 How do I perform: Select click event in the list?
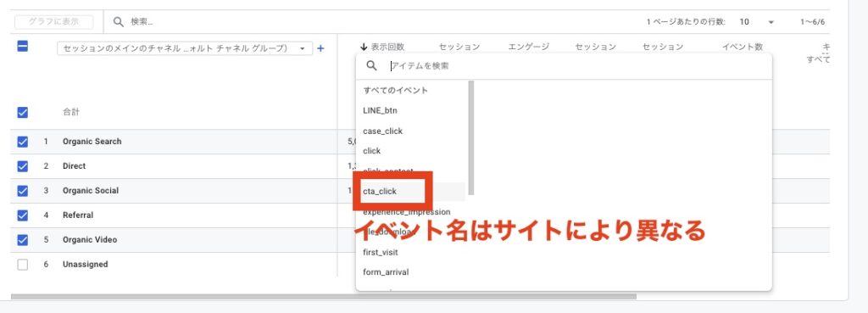tap(371, 151)
